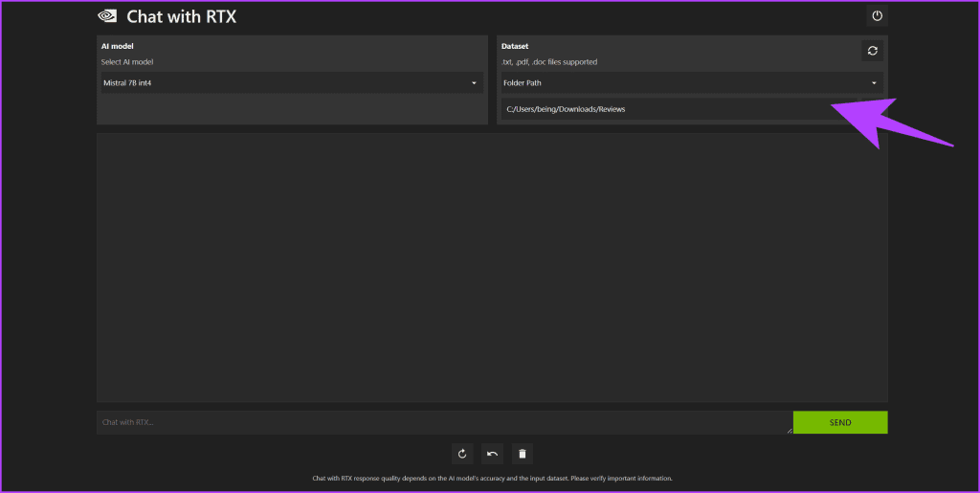Viewport: 980px width, 493px height.
Task: Click the retry response icon below chat
Action: click(462, 454)
